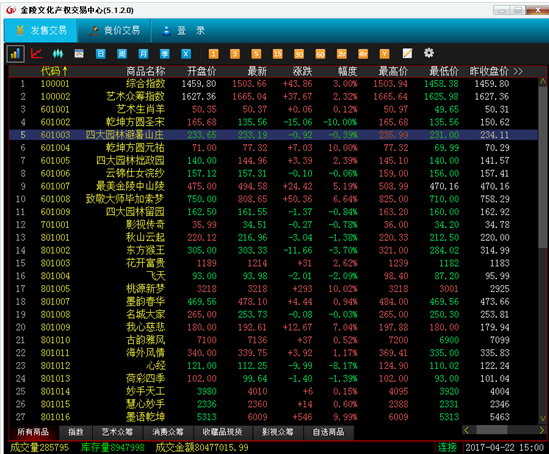Image resolution: width=549 pixels, height=454 pixels.
Task: Switch to the 艺术众筹 bottom tab
Action: pos(118,432)
